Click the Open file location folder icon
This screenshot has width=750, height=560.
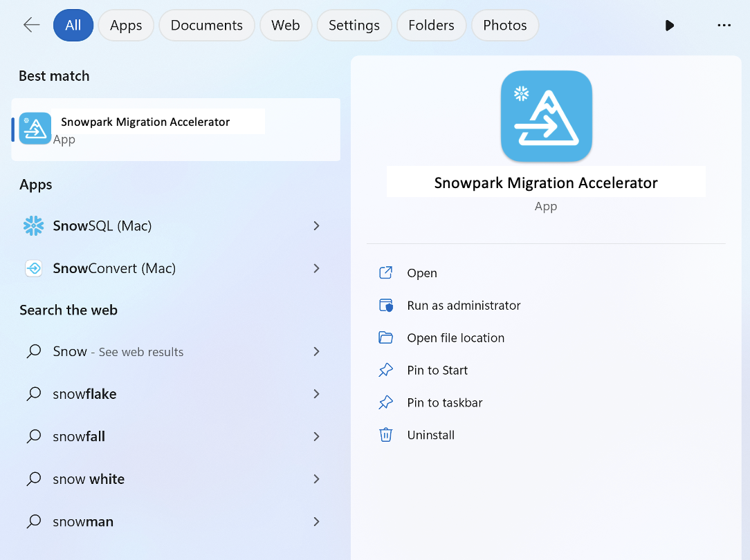pos(385,337)
